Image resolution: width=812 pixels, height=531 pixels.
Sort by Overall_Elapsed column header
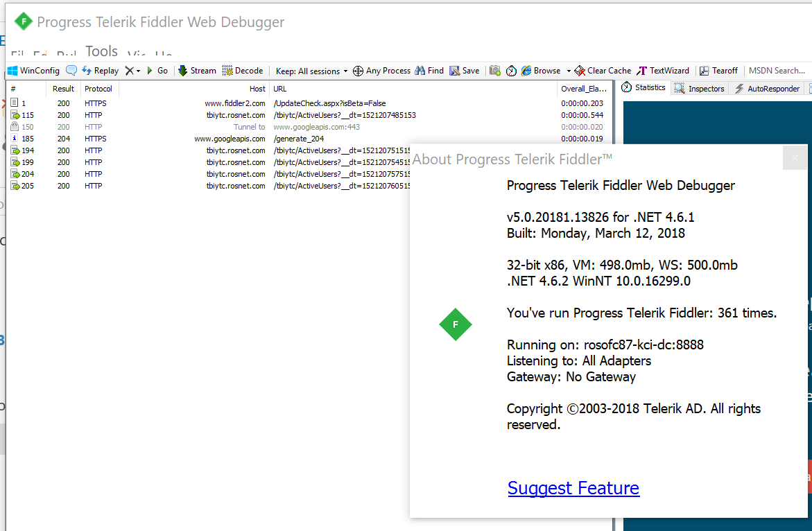point(584,89)
